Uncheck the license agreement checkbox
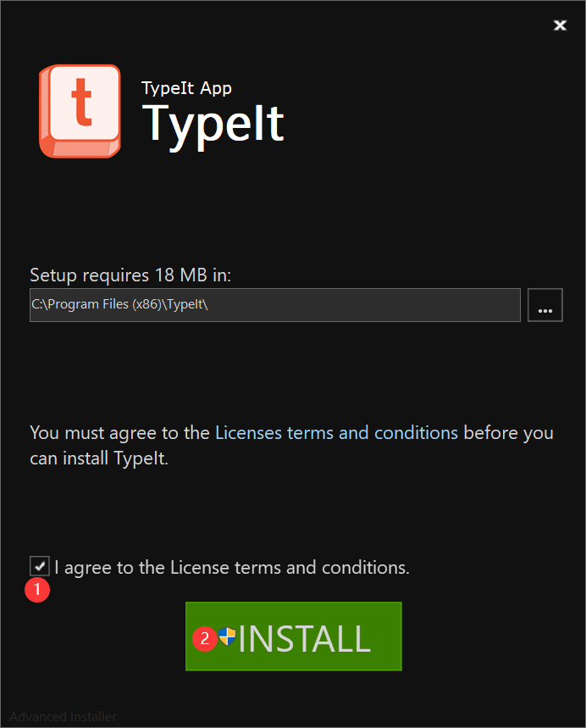This screenshot has width=586, height=728. click(40, 566)
